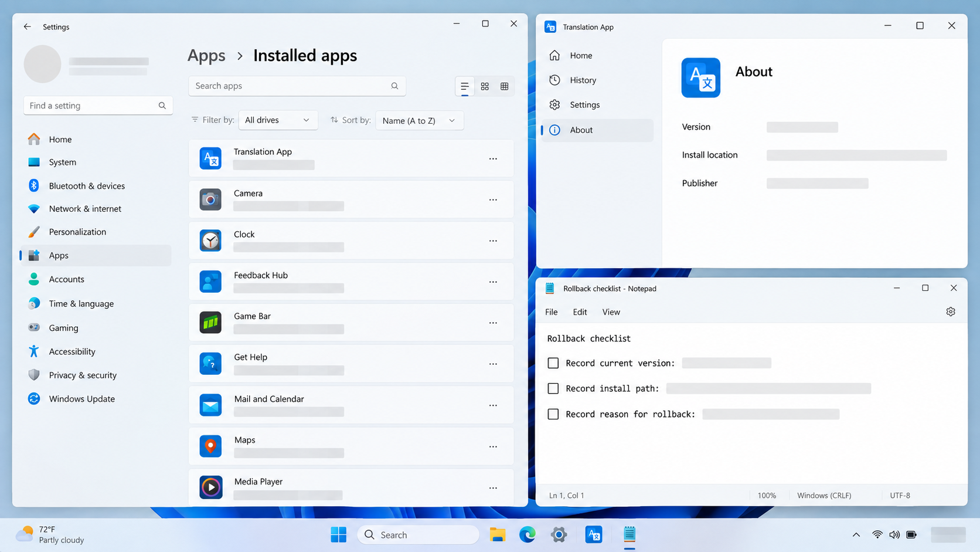Open the weather widget on taskbar
Image resolution: width=980 pixels, height=552 pixels.
[x=50, y=534]
